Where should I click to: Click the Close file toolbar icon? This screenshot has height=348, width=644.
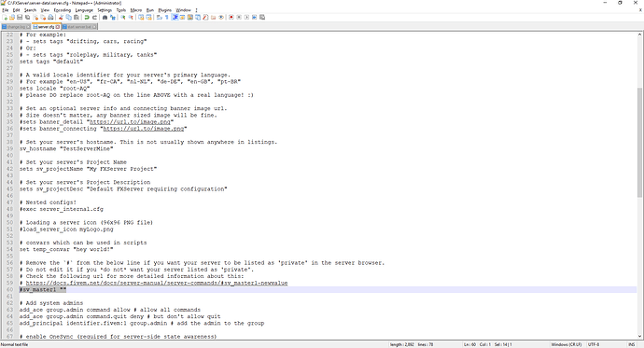[x=35, y=17]
